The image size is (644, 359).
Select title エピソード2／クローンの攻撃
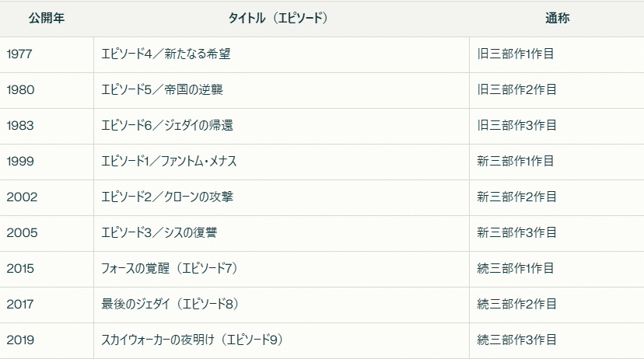167,197
